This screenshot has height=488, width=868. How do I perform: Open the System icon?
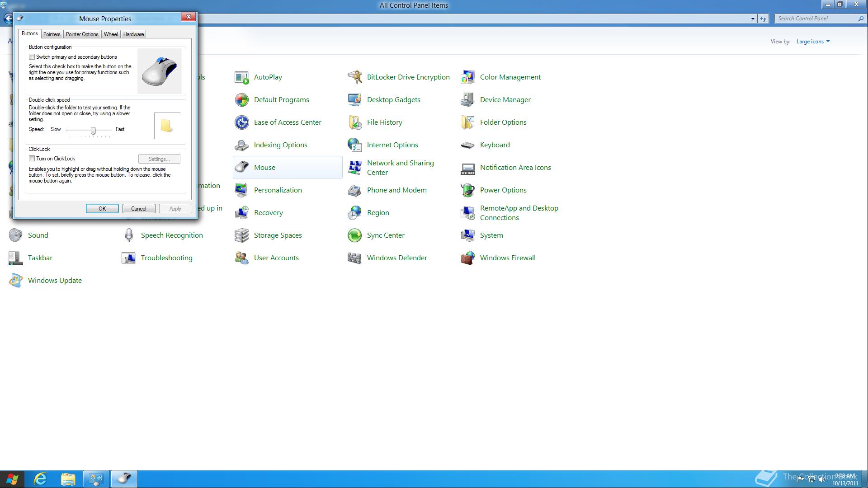(468, 235)
